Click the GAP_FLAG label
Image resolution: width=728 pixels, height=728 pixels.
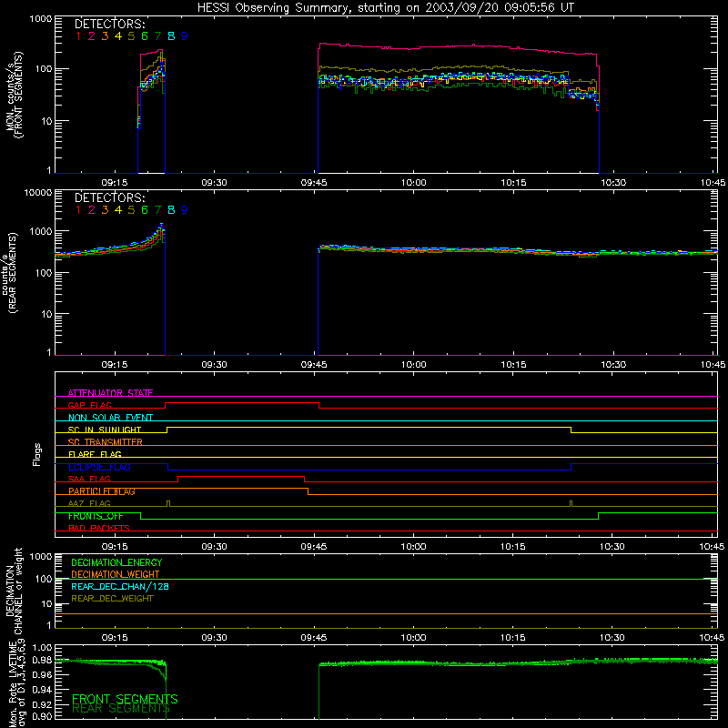89,405
